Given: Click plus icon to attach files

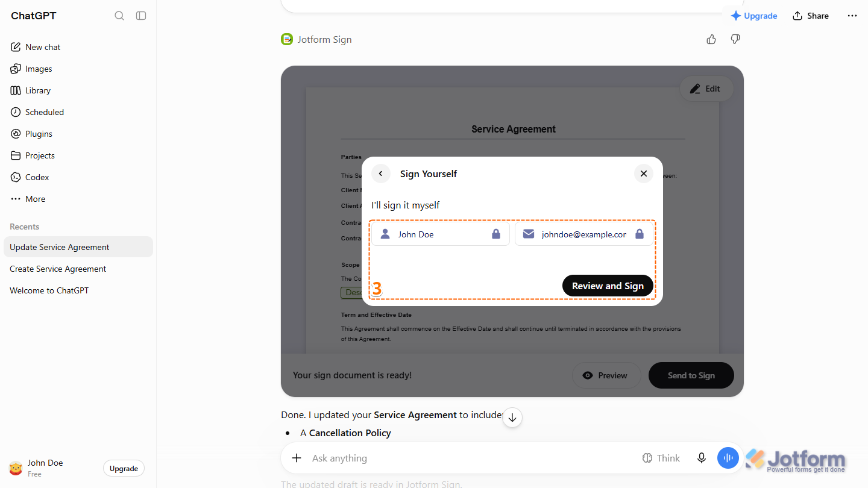Looking at the screenshot, I should coord(297,458).
